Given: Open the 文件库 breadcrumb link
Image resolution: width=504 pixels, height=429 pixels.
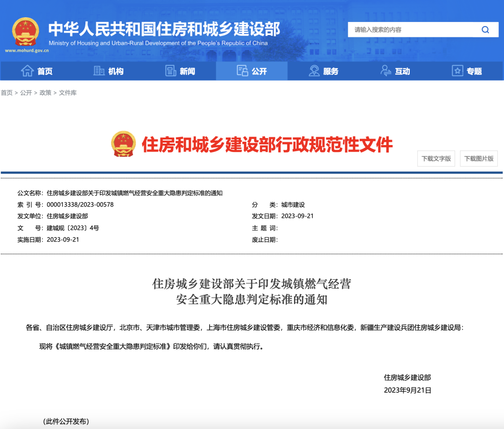Looking at the screenshot, I should (x=68, y=93).
